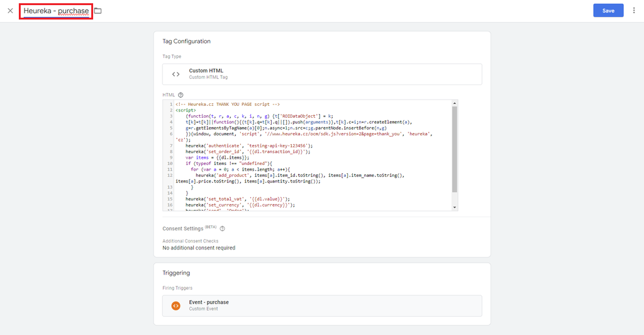
Task: Click code line with heureka('set_order_id'
Action: tap(248, 152)
